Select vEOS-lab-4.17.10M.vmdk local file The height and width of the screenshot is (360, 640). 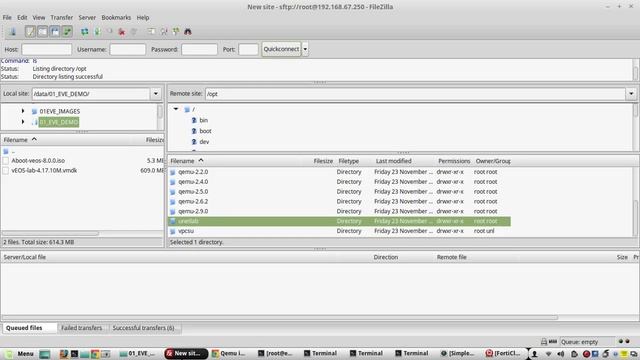44,170
